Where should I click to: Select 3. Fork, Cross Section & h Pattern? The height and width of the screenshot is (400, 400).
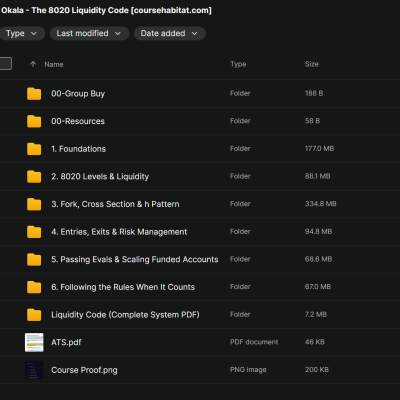pos(115,204)
